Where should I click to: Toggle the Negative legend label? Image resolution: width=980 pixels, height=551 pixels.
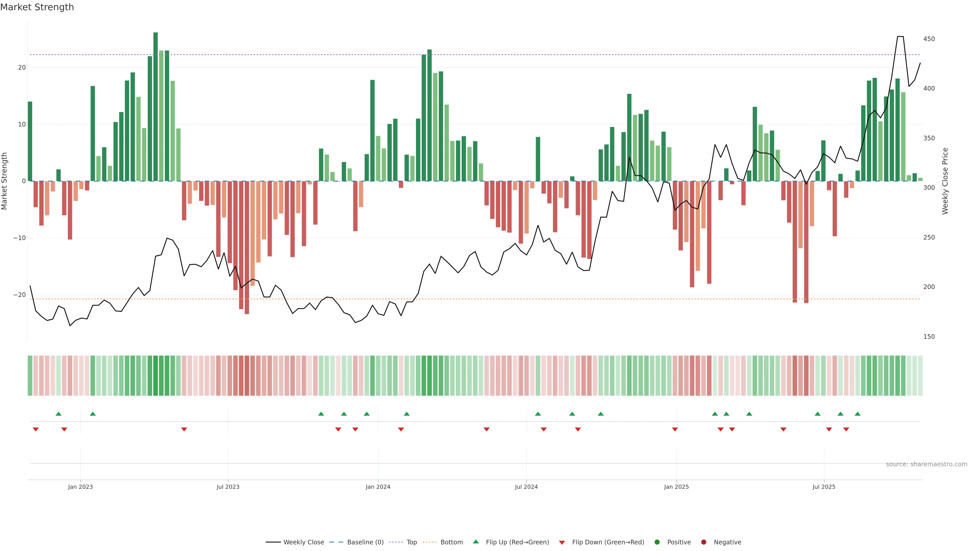(727, 542)
